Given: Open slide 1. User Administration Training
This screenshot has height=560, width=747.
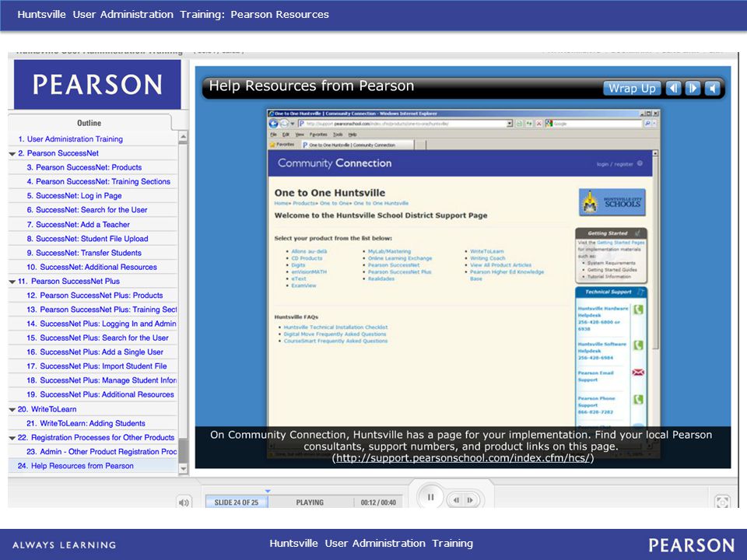Looking at the screenshot, I should point(70,139).
